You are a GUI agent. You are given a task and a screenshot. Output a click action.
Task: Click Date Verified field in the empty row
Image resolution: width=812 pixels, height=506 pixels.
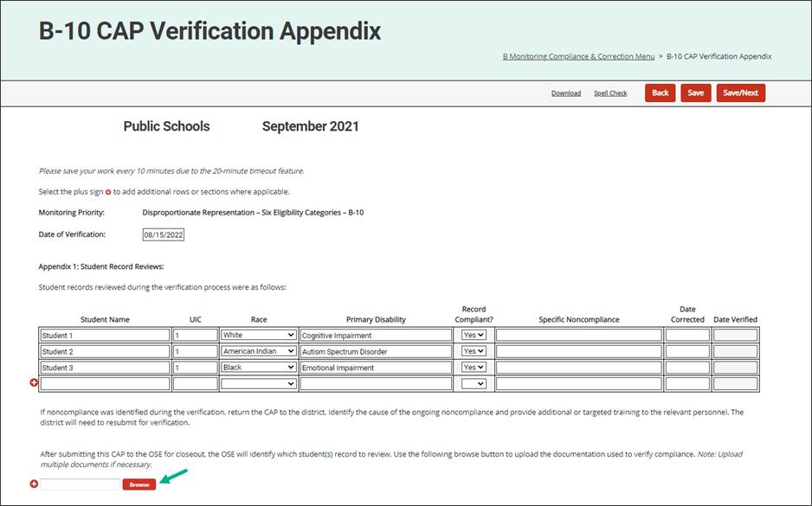735,383
